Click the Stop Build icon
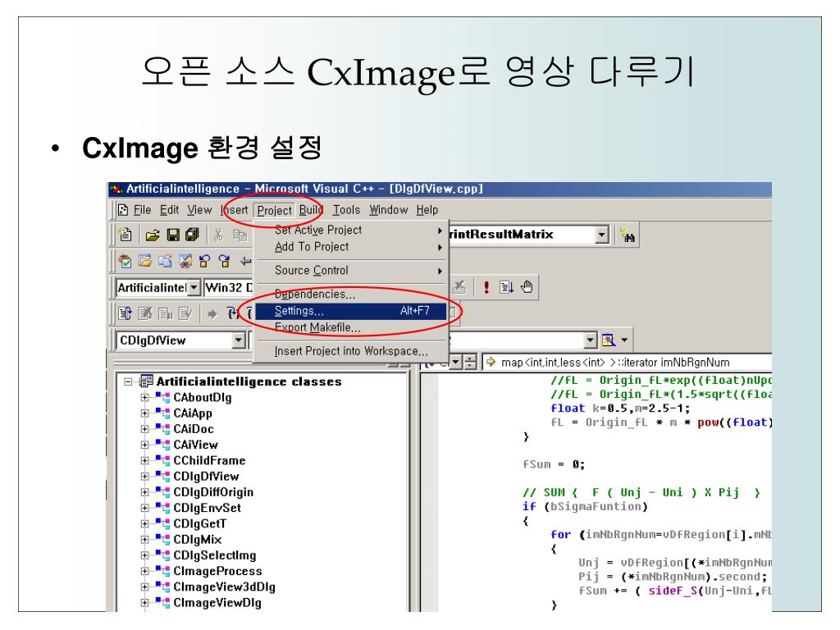This screenshot has height=630, width=840. pyautogui.click(x=459, y=287)
